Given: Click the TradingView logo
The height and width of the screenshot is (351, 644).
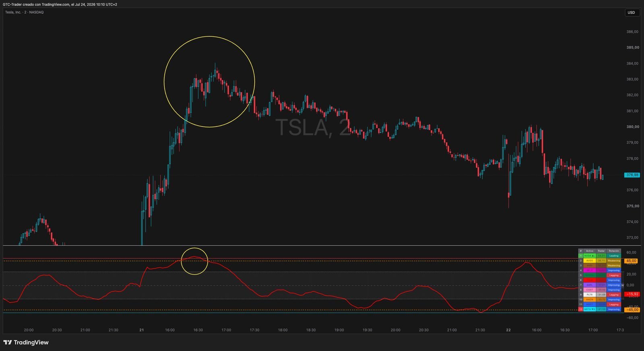Looking at the screenshot, I should (x=26, y=343).
